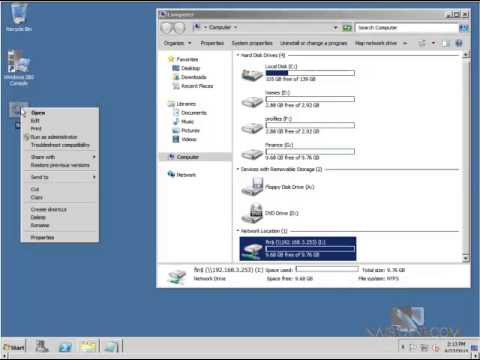The height and width of the screenshot is (360, 480).
Task: Choose Delete in the context menu
Action: pyautogui.click(x=38, y=217)
